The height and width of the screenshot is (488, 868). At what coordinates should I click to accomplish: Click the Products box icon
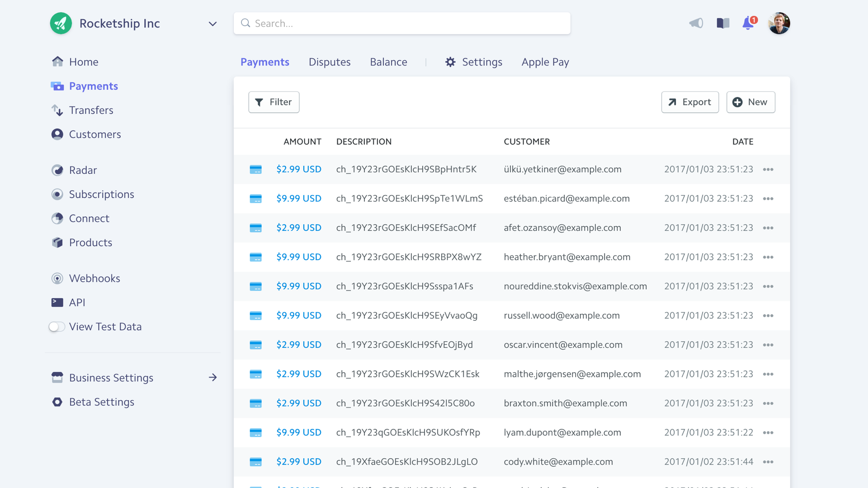point(57,243)
